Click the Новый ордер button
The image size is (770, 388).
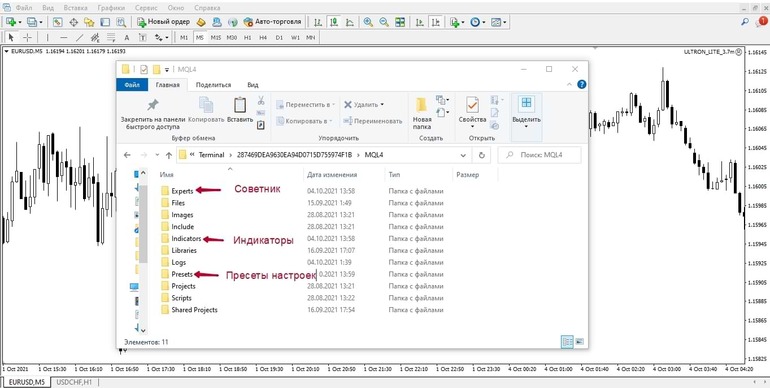(x=163, y=22)
